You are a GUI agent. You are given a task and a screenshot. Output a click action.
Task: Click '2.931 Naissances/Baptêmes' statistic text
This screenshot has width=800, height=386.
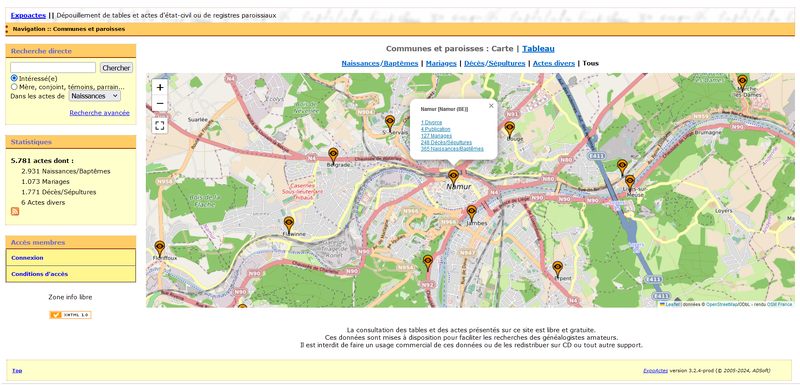click(66, 171)
